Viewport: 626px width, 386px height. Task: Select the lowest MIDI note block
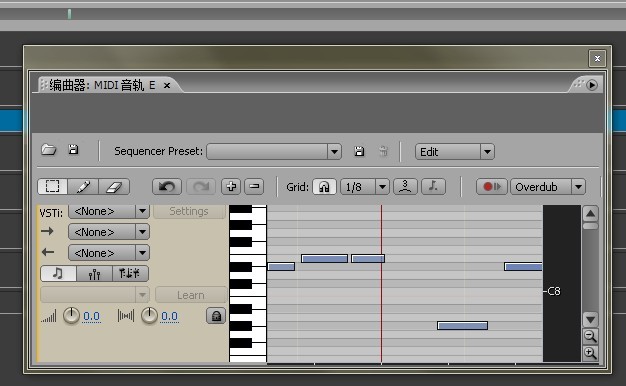[x=462, y=326]
